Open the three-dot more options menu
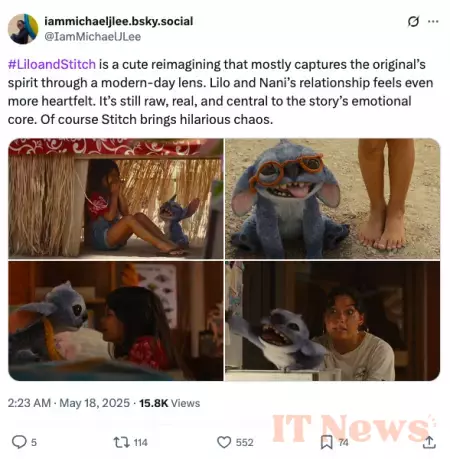The image size is (450, 459). point(433,22)
